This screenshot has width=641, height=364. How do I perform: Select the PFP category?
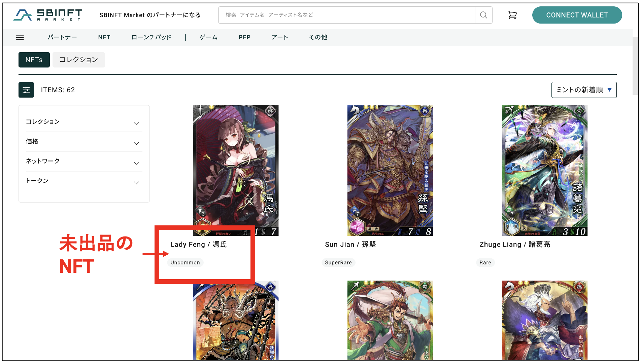(x=245, y=37)
